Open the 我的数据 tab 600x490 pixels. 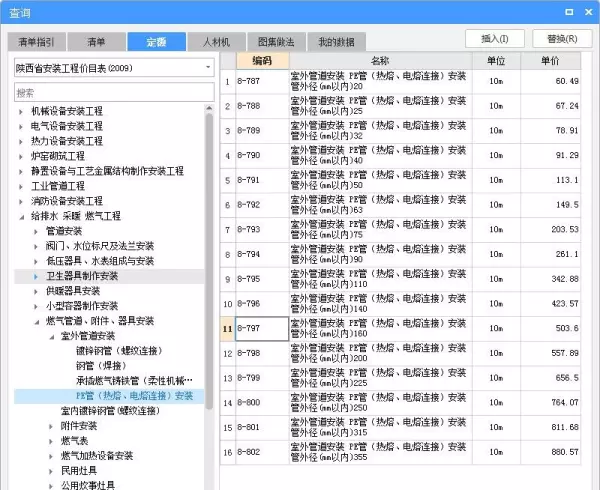[336, 42]
